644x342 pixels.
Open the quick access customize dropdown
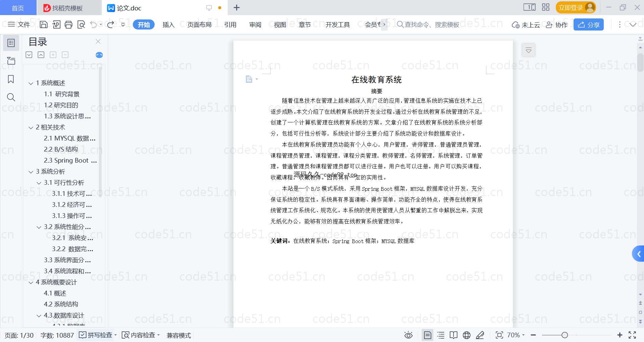pyautogui.click(x=123, y=24)
